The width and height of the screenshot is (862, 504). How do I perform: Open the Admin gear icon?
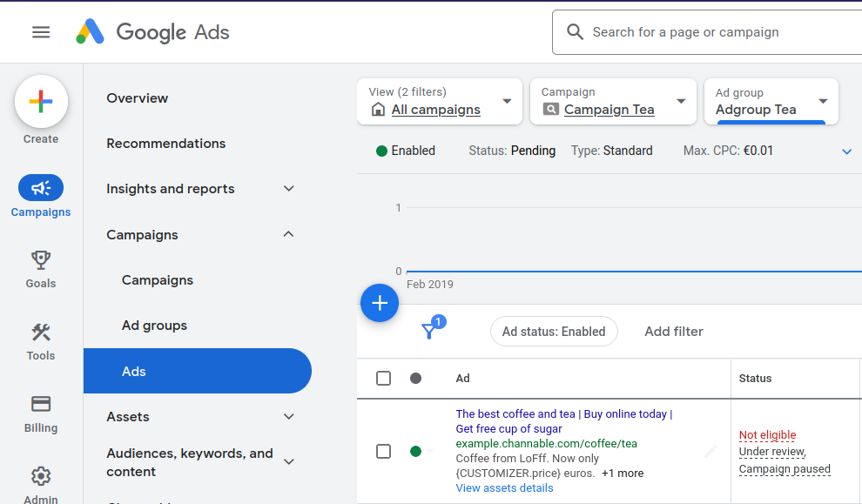point(41,476)
